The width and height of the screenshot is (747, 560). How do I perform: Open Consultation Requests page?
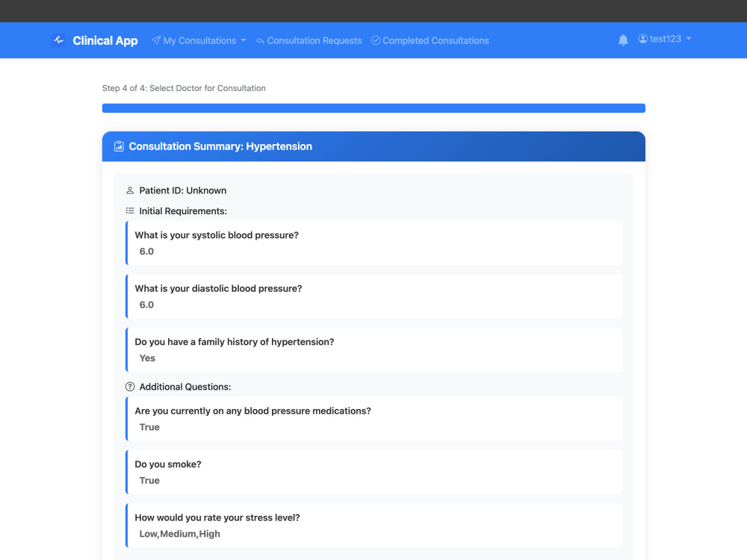(309, 40)
